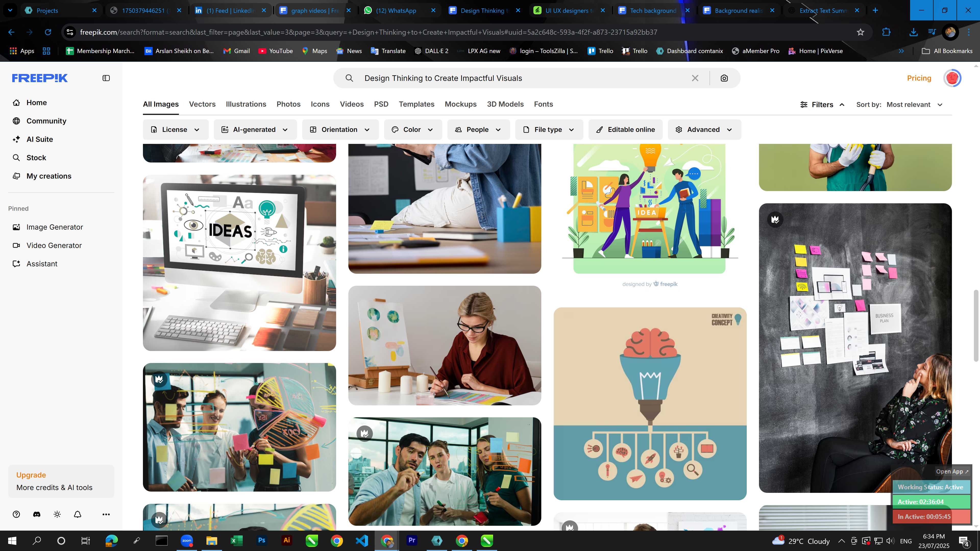
Task: Expand the AI-generated filter dropdown
Action: 255,130
